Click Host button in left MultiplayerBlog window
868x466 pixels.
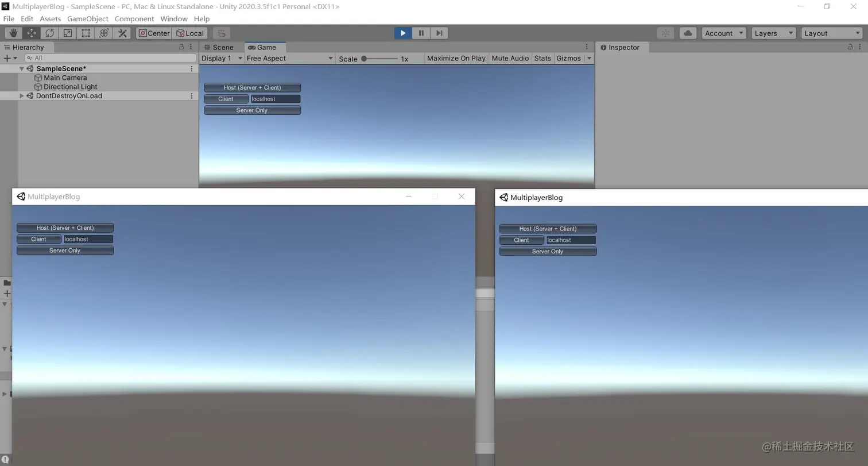coord(65,228)
